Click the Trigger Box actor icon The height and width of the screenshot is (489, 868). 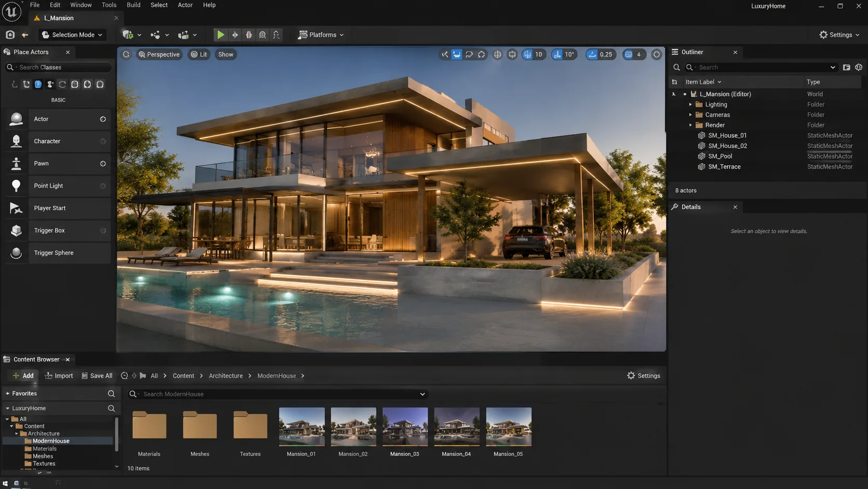pyautogui.click(x=16, y=231)
